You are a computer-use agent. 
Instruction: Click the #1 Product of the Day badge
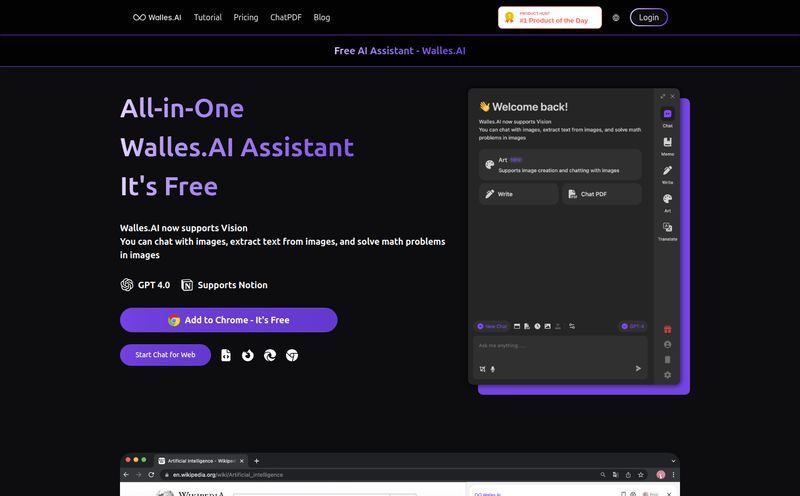click(549, 17)
